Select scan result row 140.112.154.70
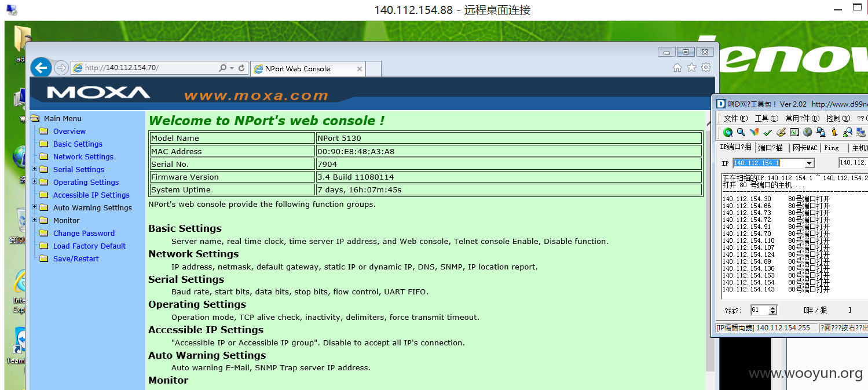 (776, 234)
